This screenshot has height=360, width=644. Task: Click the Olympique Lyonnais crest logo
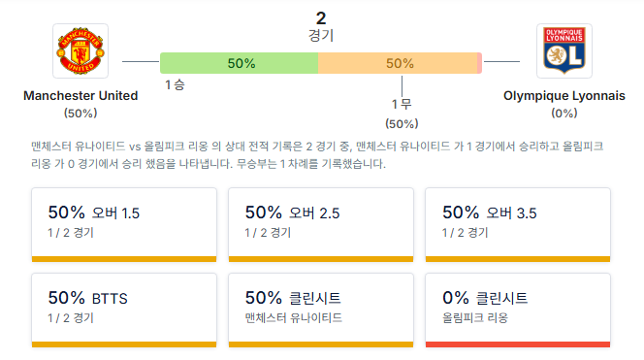click(x=564, y=51)
